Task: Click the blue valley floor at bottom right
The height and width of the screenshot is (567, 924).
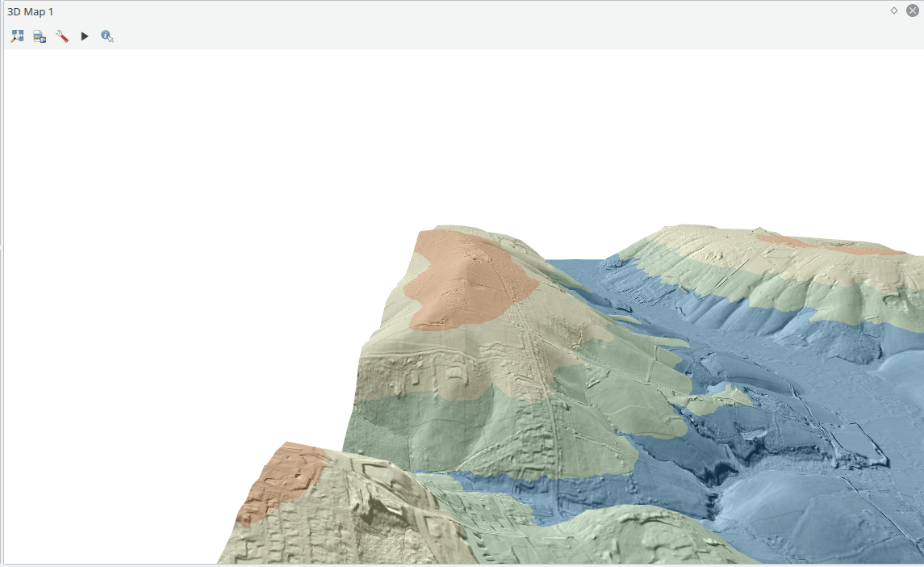Action: (x=807, y=517)
